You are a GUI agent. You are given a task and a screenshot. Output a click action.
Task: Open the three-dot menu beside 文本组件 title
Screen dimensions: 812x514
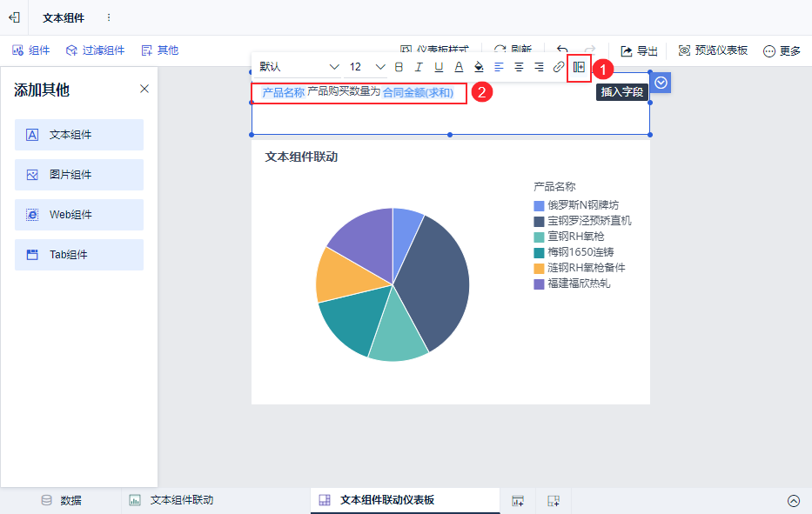click(x=109, y=17)
